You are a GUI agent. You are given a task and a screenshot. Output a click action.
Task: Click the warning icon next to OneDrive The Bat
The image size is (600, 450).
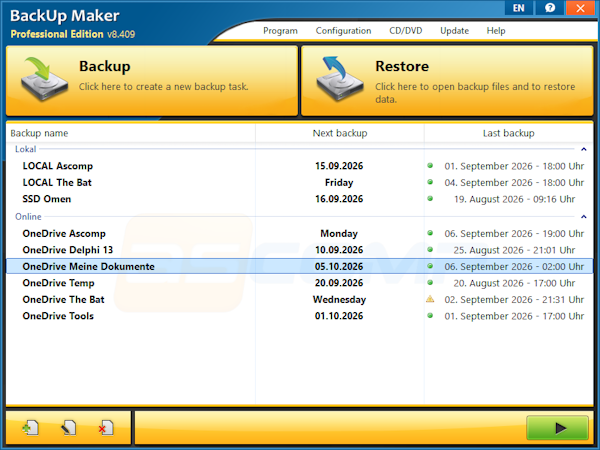430,299
